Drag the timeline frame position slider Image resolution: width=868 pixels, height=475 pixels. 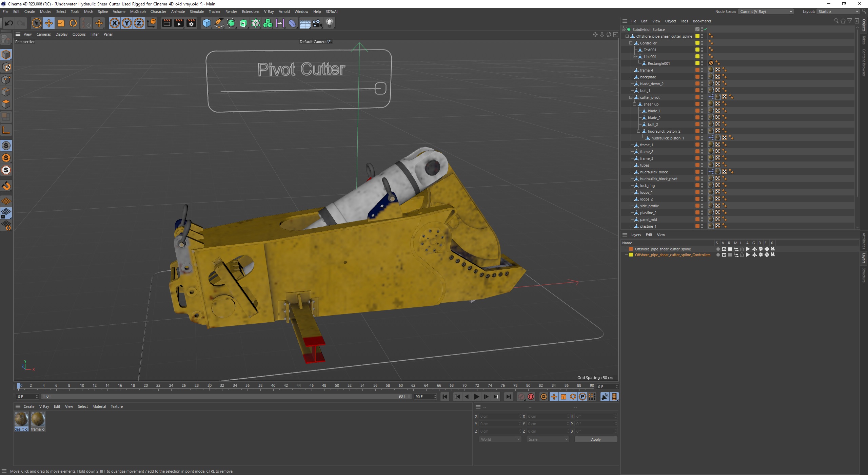[x=21, y=385]
